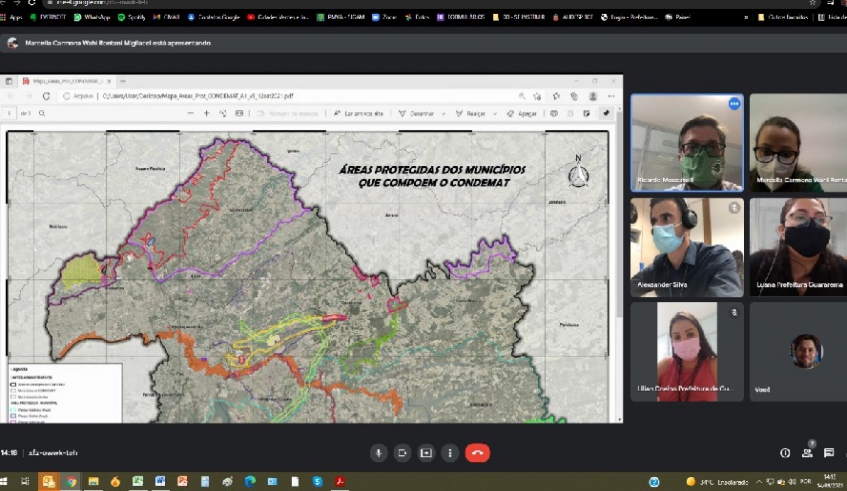Open the Fotos bookmark
This screenshot has height=491, width=847.
pyautogui.click(x=417, y=17)
